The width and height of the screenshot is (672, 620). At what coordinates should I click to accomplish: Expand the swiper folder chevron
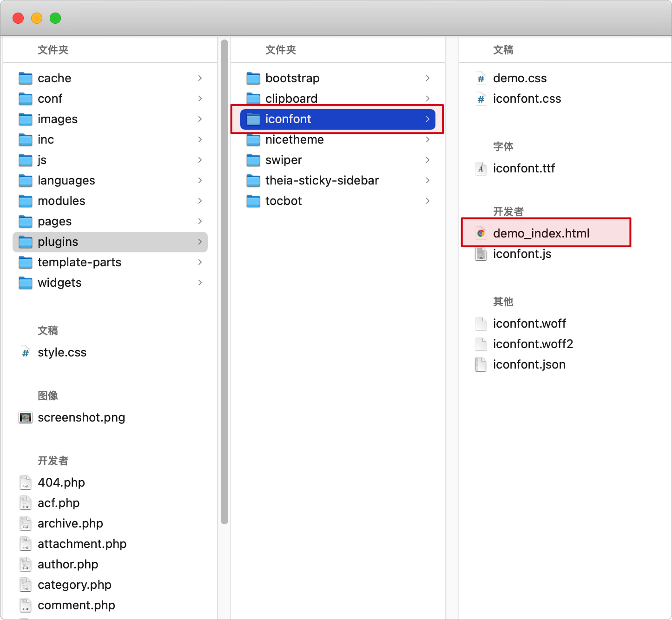[428, 160]
